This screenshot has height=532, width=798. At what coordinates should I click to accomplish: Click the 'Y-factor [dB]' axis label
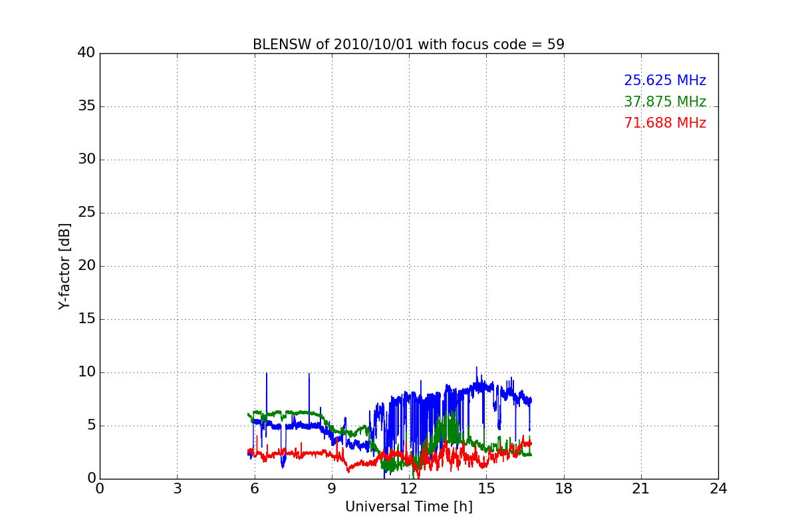(65, 266)
